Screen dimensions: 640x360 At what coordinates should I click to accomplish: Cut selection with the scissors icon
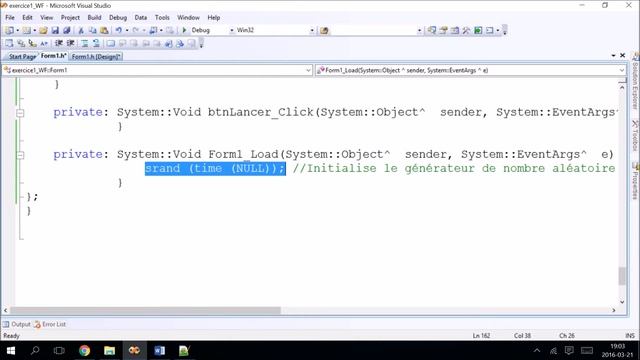pos(81,30)
